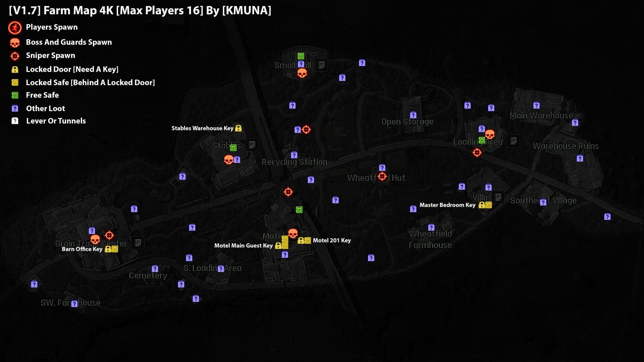Screen dimensions: 644x362
Task: Click the note icon next to Stables label
Action: (x=252, y=145)
